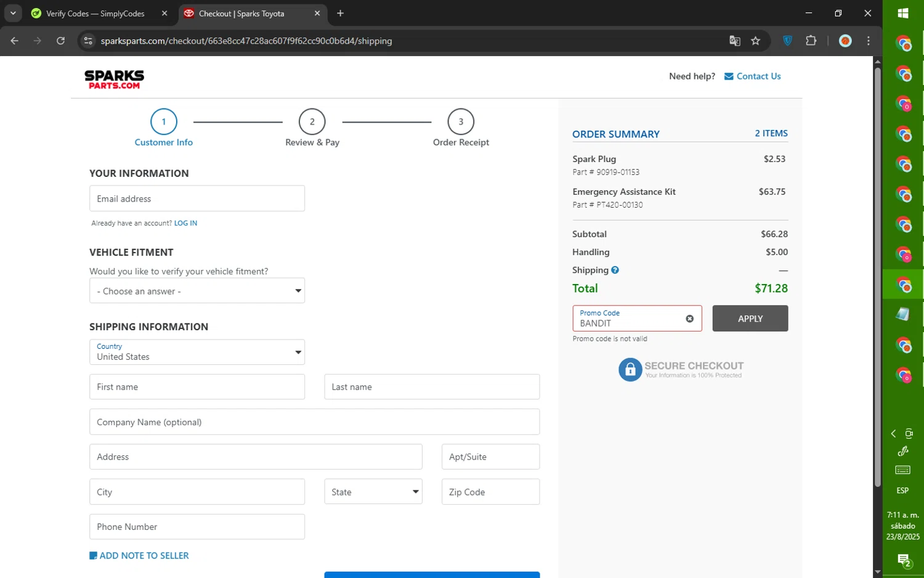Click the Contact Us link
The width and height of the screenshot is (924, 578).
[758, 76]
